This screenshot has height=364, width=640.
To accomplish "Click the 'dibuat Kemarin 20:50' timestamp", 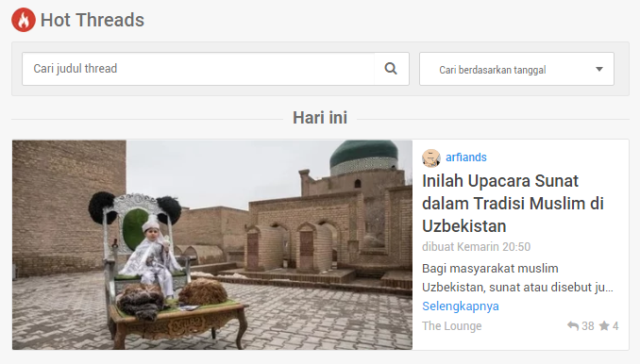I will pyautogui.click(x=476, y=247).
